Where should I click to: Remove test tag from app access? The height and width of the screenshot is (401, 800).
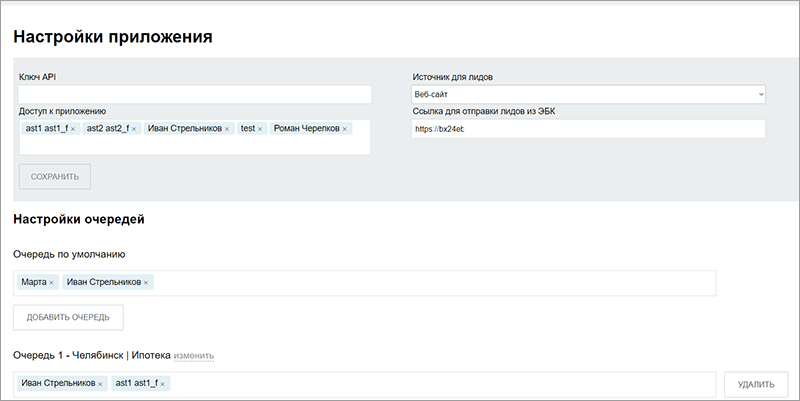260,129
